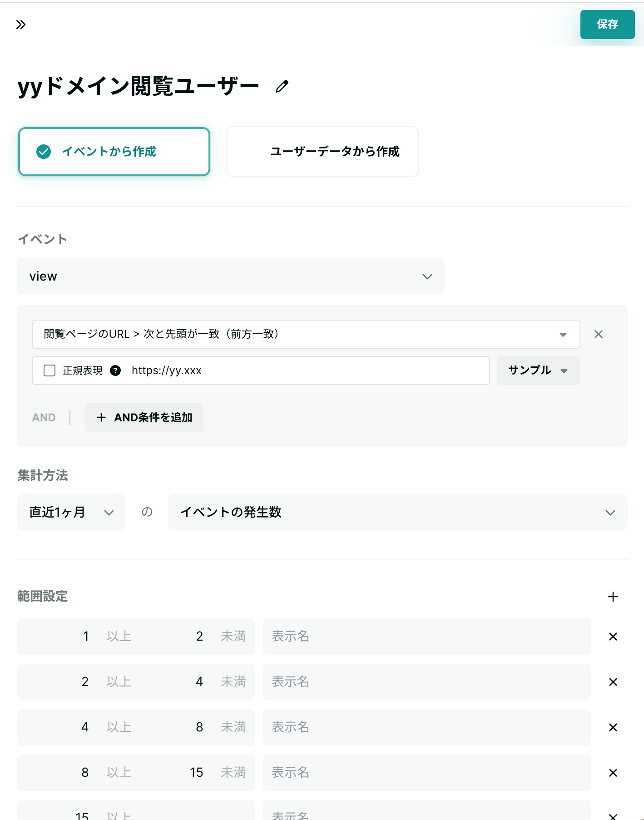Open the サンプル dropdown
Viewport: 644px width, 820px height.
click(x=539, y=370)
